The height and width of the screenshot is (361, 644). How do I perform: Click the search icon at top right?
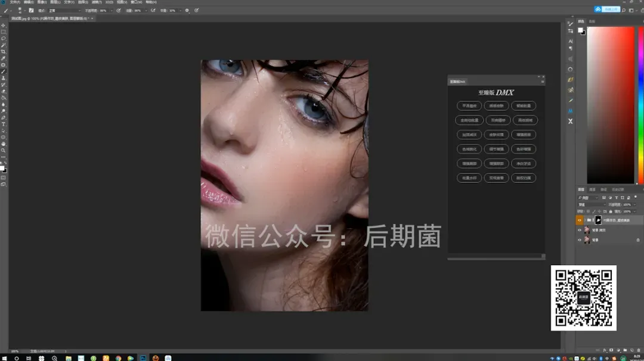click(x=624, y=10)
